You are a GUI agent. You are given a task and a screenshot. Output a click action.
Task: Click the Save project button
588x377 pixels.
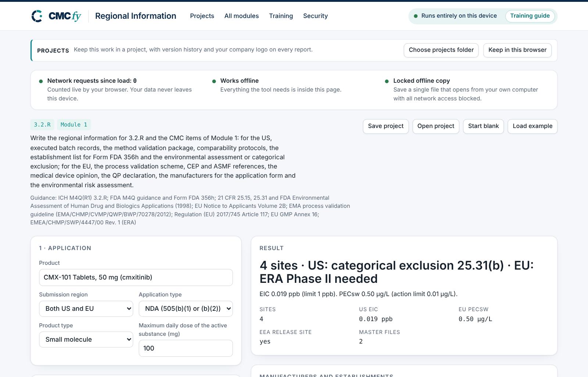[386, 126]
